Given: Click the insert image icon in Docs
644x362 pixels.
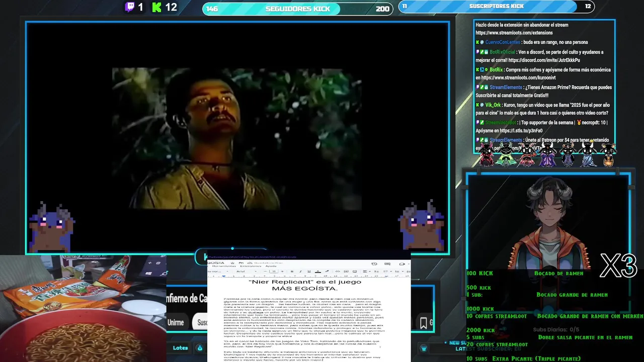Looking at the screenshot, I should (355, 271).
